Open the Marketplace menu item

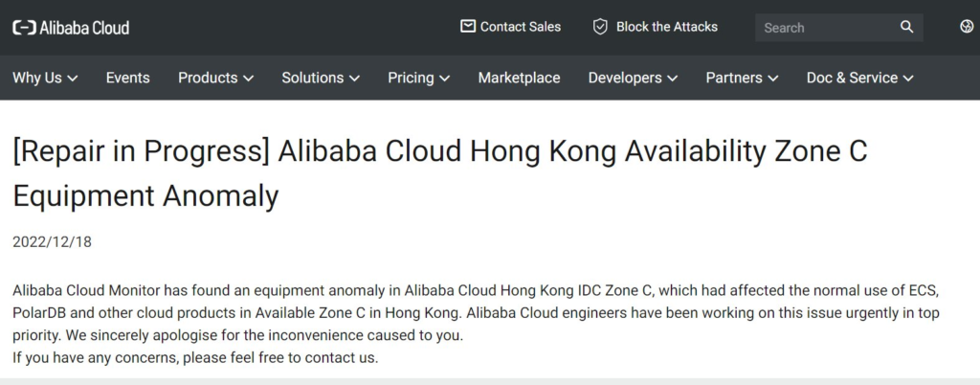(x=519, y=78)
